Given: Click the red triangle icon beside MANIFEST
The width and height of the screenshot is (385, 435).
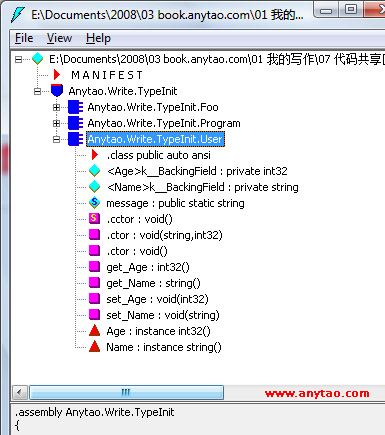Looking at the screenshot, I should click(x=57, y=75).
